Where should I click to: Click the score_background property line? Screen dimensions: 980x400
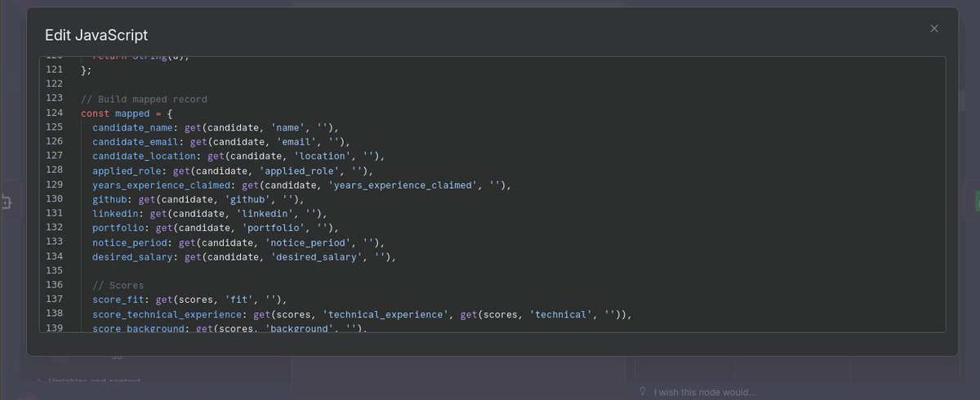point(229,328)
